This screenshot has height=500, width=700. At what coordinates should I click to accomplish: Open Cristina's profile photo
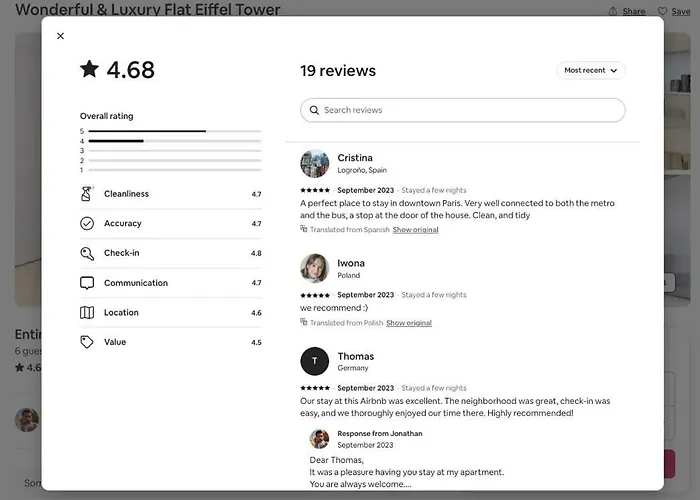coord(315,164)
